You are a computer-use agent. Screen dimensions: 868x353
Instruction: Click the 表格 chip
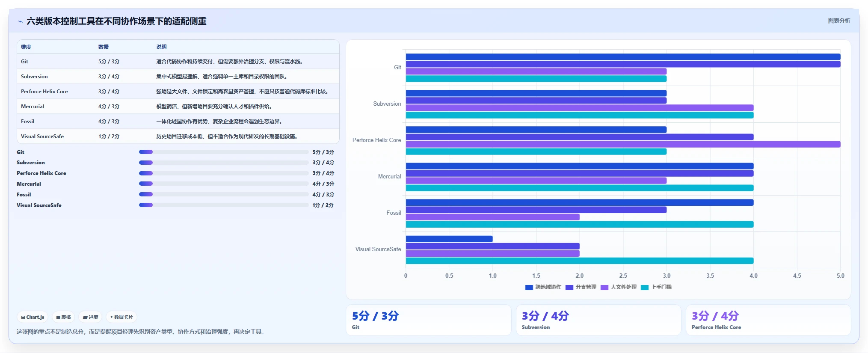[x=63, y=317]
